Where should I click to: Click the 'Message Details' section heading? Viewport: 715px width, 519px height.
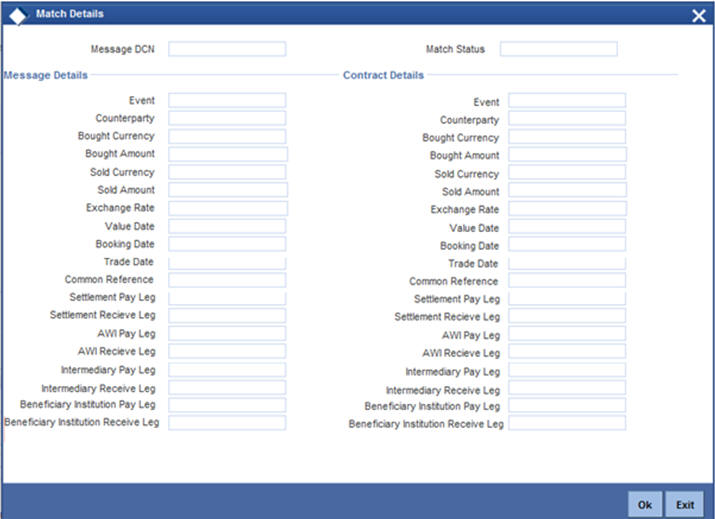[45, 75]
